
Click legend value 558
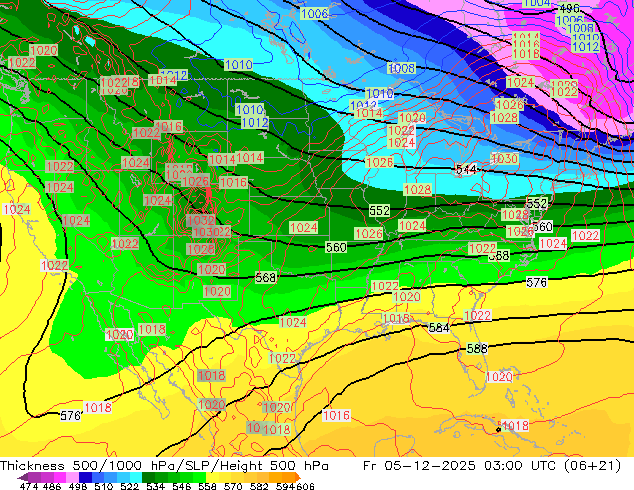207,486
